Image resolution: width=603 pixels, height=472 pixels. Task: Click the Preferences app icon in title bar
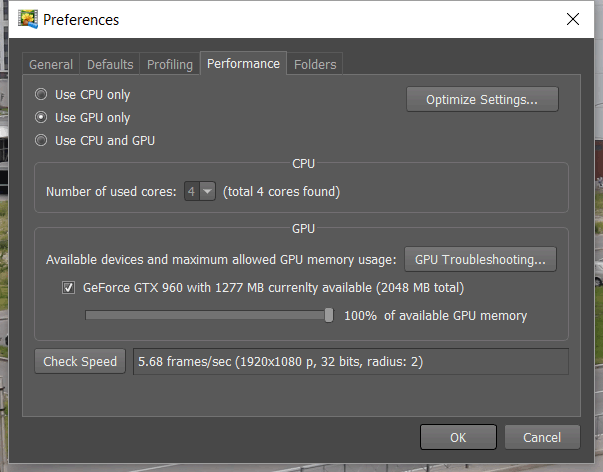click(30, 19)
